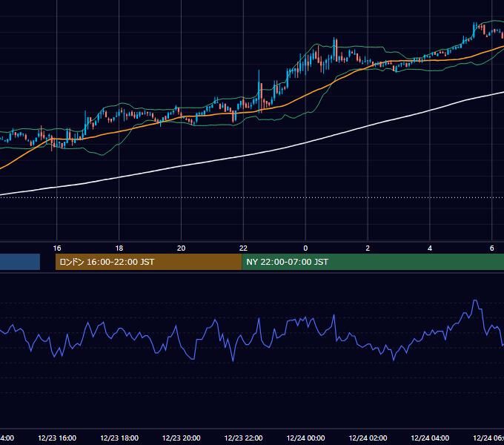
Task: Click the 18 hour label on price chart
Action: (x=119, y=248)
